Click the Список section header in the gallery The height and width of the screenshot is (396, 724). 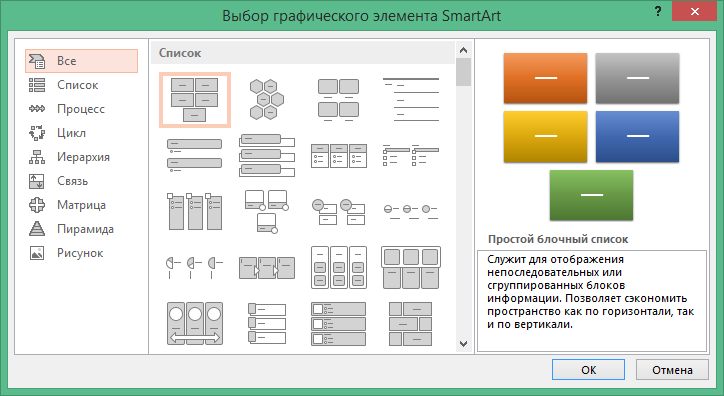tap(303, 53)
